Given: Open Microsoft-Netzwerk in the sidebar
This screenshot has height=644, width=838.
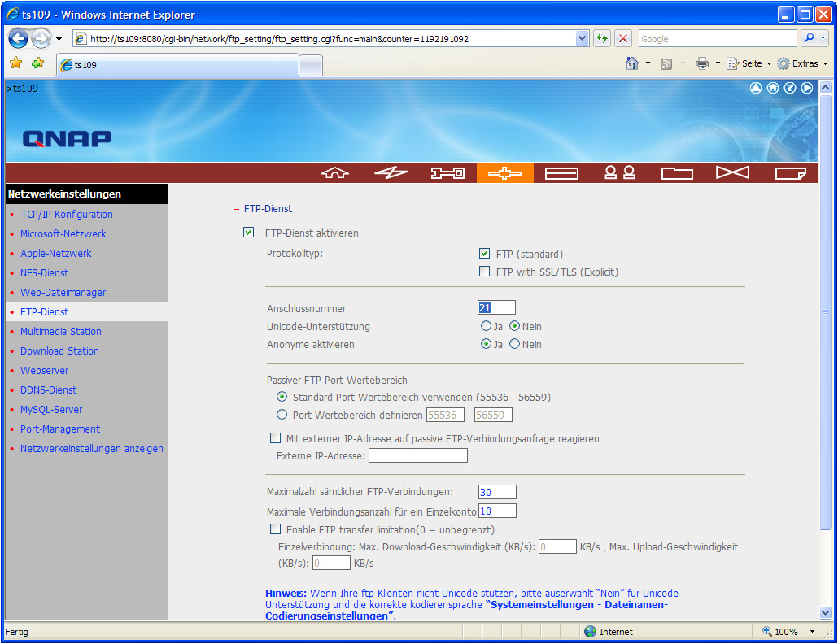Looking at the screenshot, I should (63, 234).
